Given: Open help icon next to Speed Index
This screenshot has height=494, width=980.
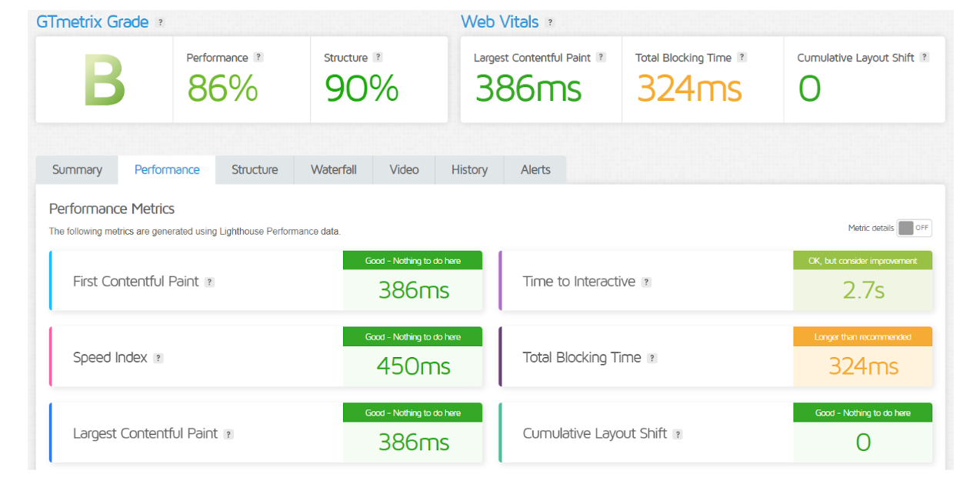Looking at the screenshot, I should [x=158, y=358].
